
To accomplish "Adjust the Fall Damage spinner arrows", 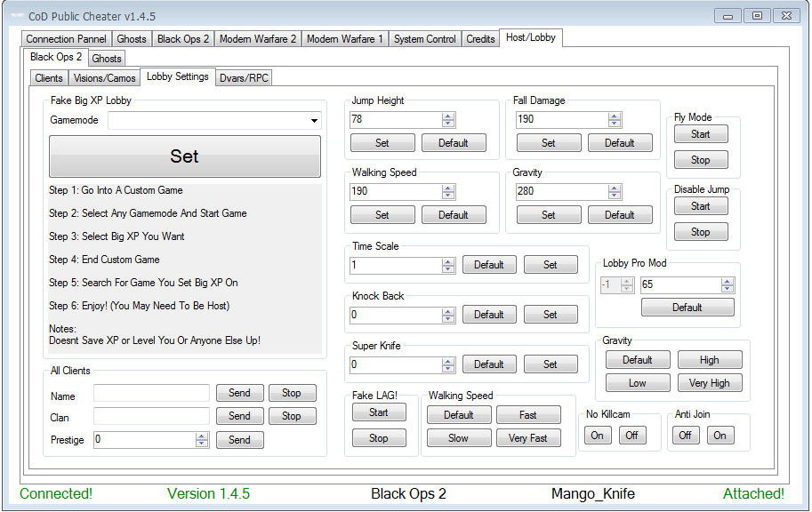I will [615, 120].
